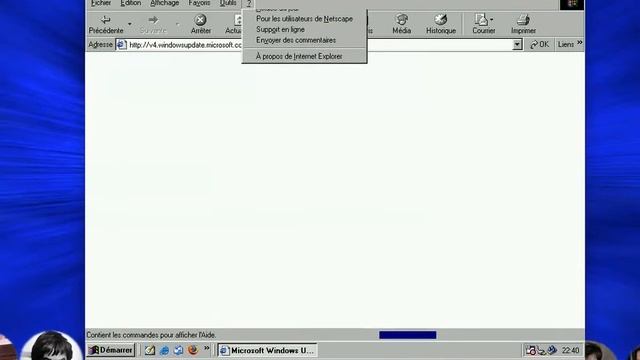This screenshot has height=360, width=640.
Task: Open the Courier mail button
Action: click(x=482, y=24)
